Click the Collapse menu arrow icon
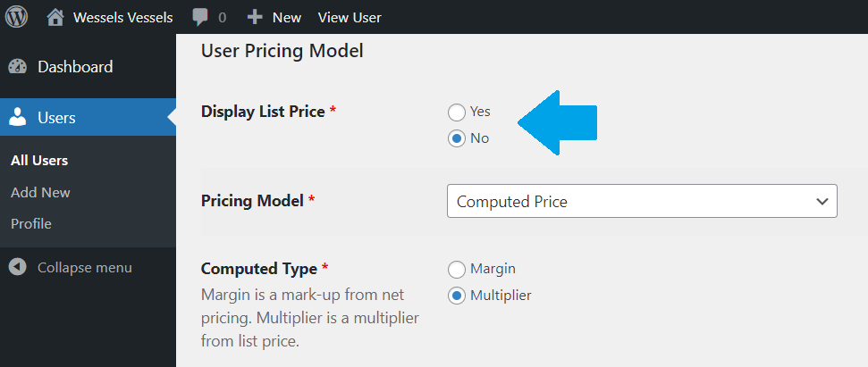Screen dimensions: 868x367 pos(18,268)
